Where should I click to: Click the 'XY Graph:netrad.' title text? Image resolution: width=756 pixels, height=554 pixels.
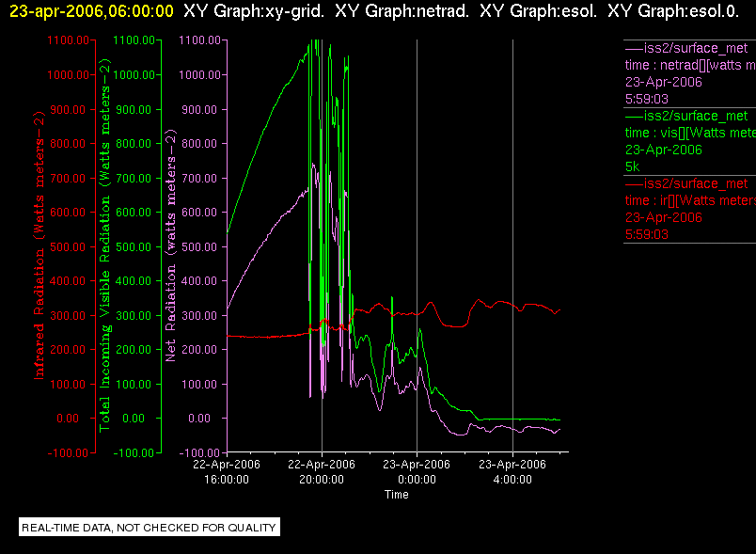coord(402,11)
